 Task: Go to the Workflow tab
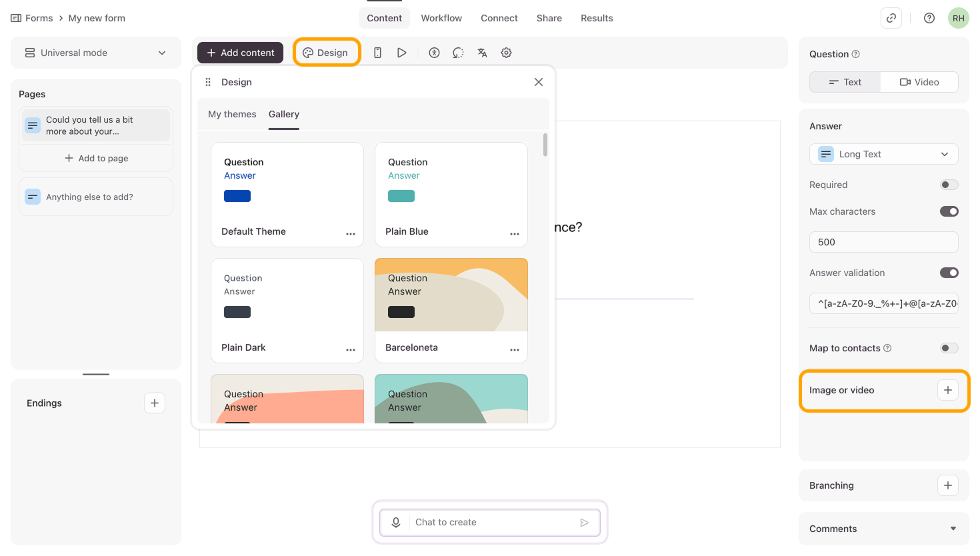point(441,18)
